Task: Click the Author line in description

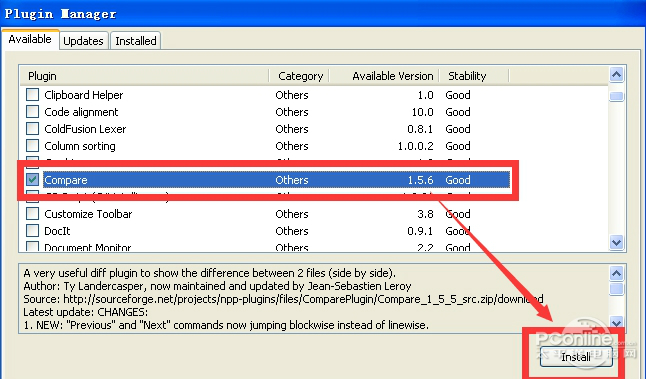Action: point(217,286)
